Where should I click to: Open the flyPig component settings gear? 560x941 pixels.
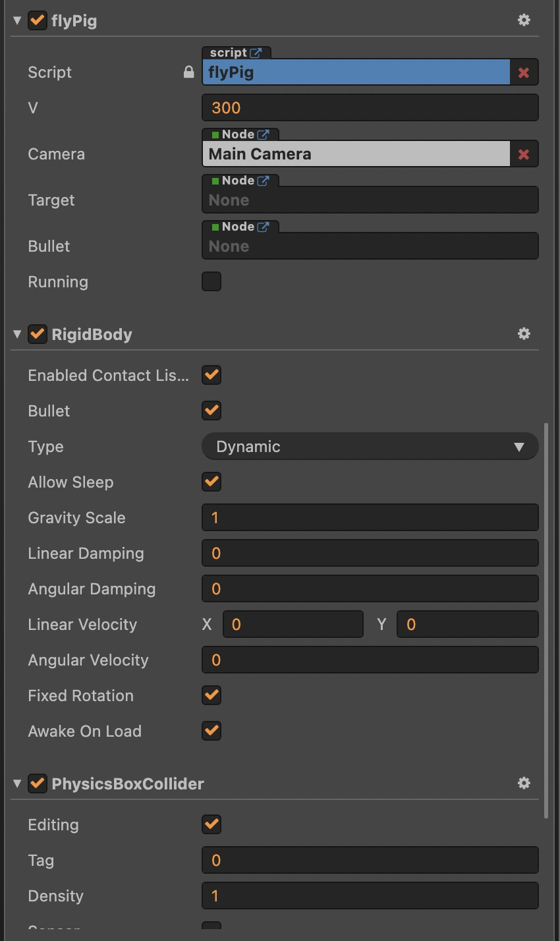(524, 20)
